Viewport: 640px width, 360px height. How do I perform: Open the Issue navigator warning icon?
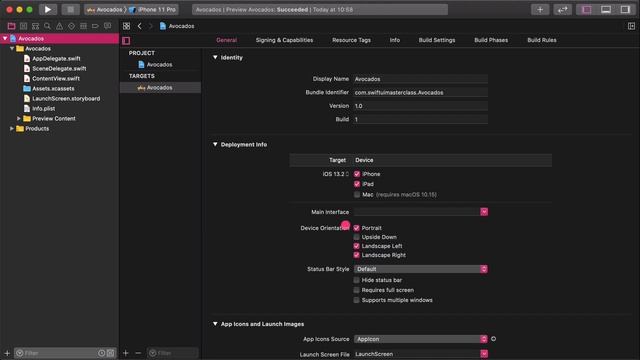pyautogui.click(x=59, y=26)
